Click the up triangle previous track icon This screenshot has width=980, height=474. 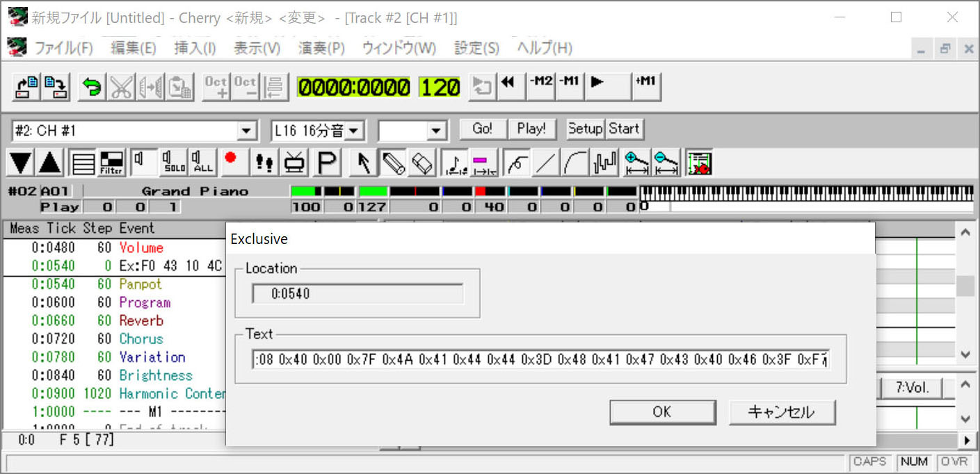coord(49,163)
